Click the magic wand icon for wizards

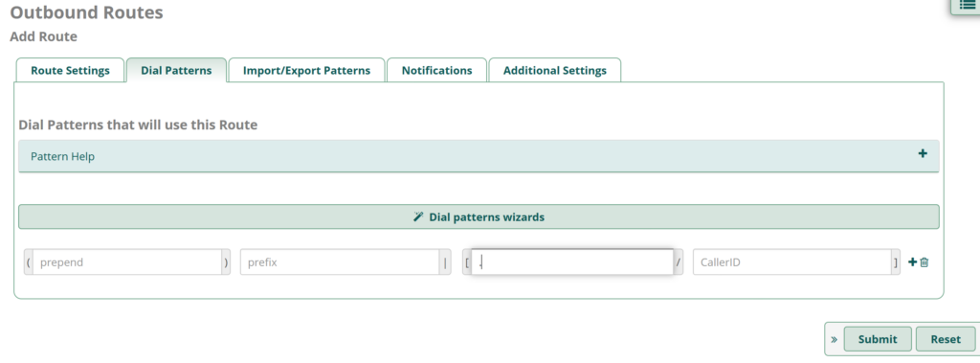(419, 217)
